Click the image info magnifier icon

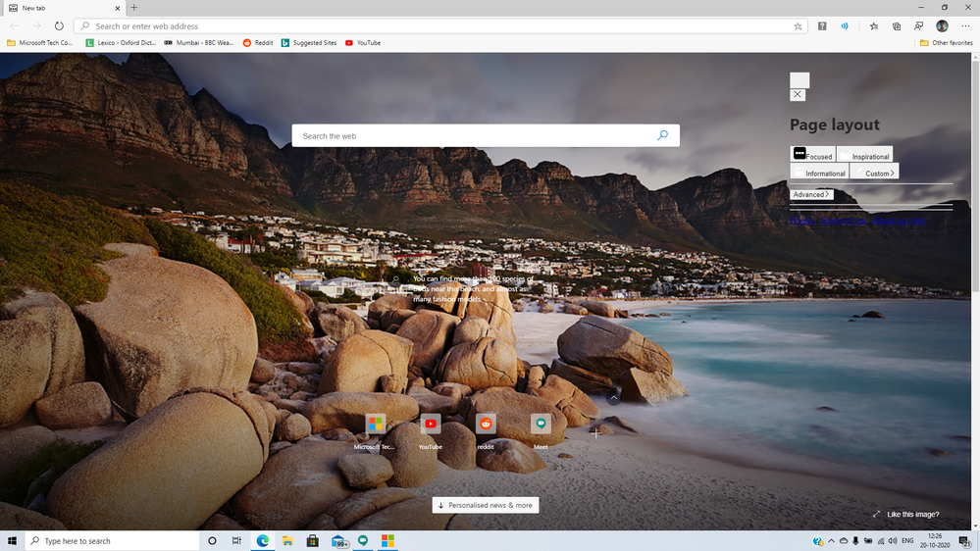(x=395, y=279)
